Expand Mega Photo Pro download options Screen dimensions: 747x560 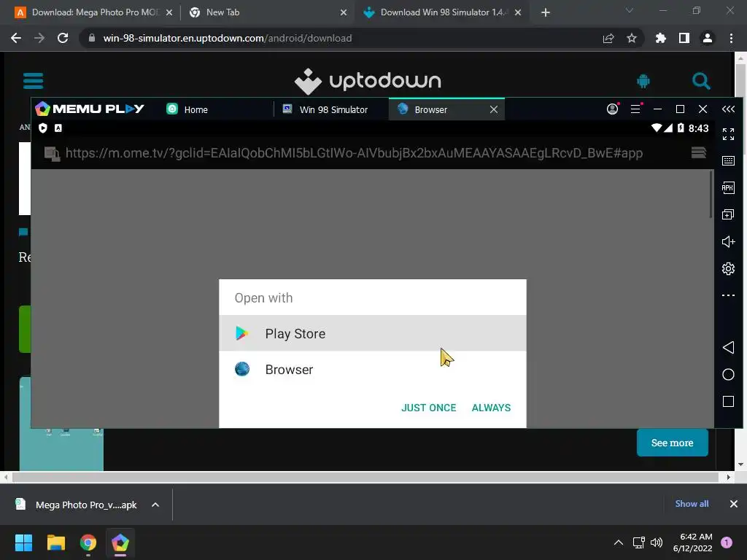tap(155, 505)
